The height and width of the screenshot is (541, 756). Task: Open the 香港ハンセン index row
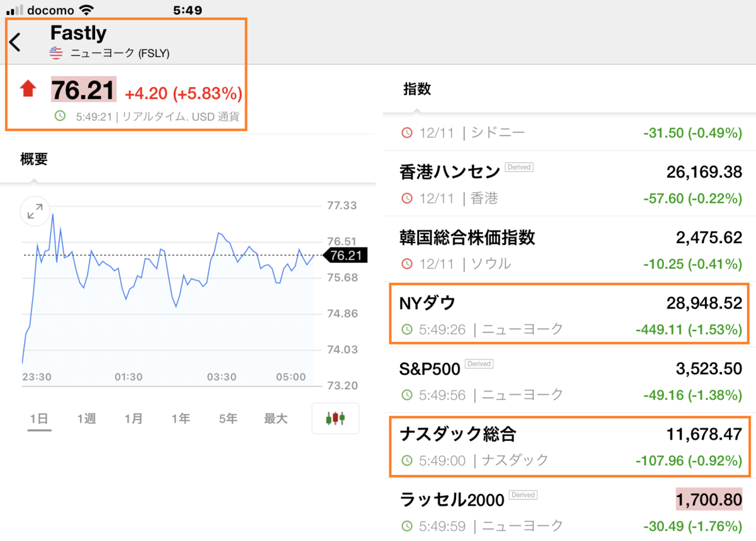[x=570, y=183]
